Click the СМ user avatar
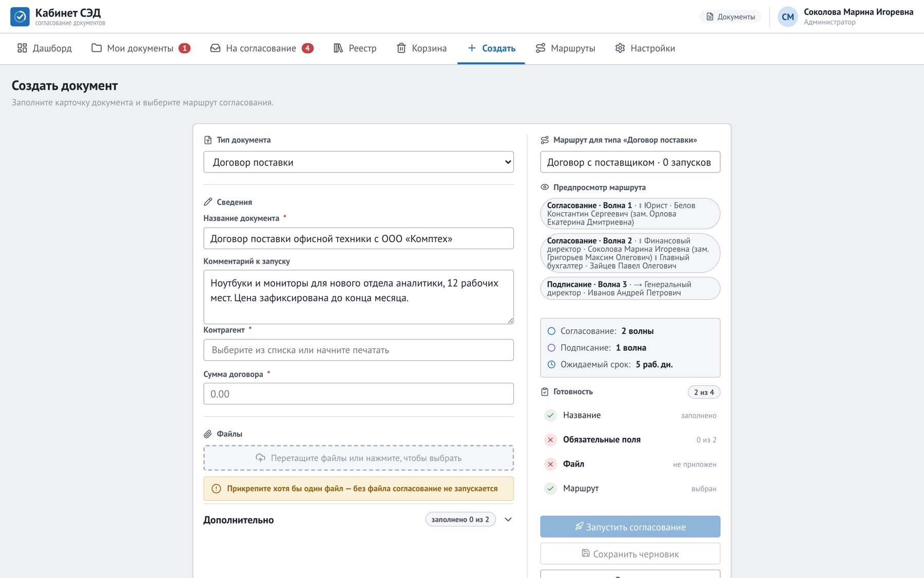The image size is (924, 578). point(787,17)
